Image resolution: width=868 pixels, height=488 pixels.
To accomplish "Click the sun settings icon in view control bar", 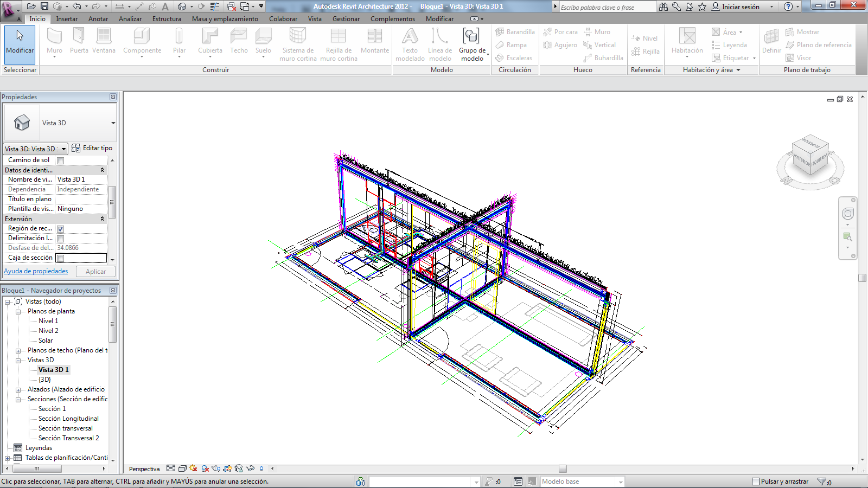I will point(193,468).
